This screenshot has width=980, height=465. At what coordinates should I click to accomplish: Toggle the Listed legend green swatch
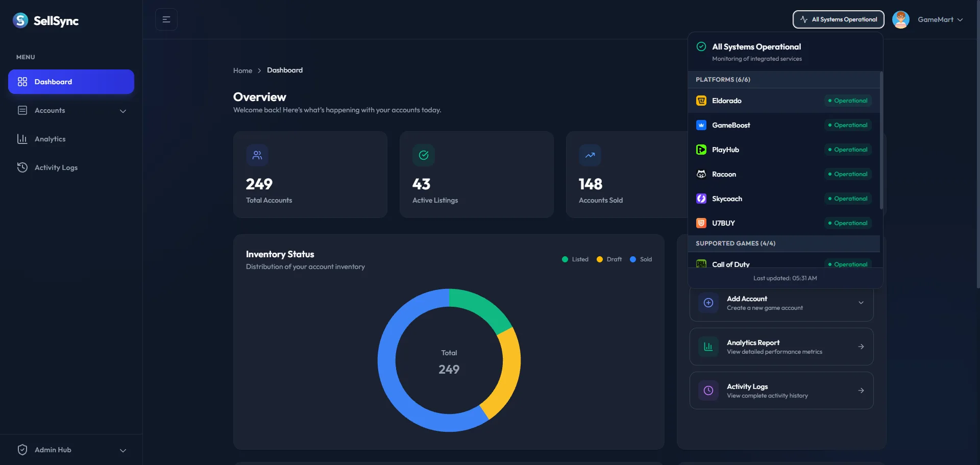(x=565, y=259)
